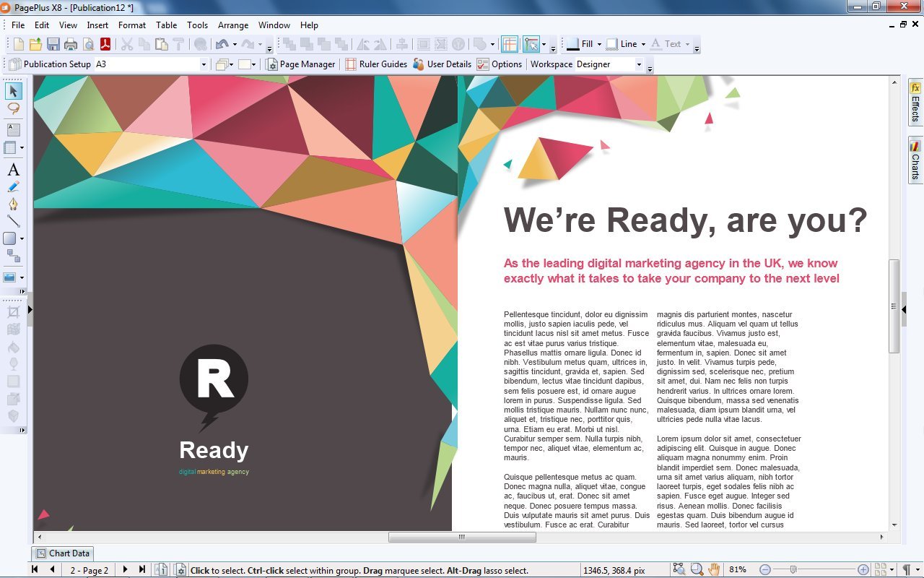Click the Undo arrow icon
924x578 pixels.
tap(222, 44)
